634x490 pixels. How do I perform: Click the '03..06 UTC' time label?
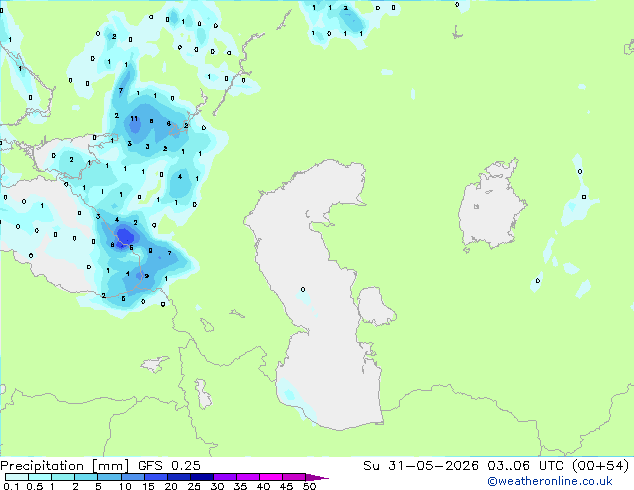(x=525, y=466)
